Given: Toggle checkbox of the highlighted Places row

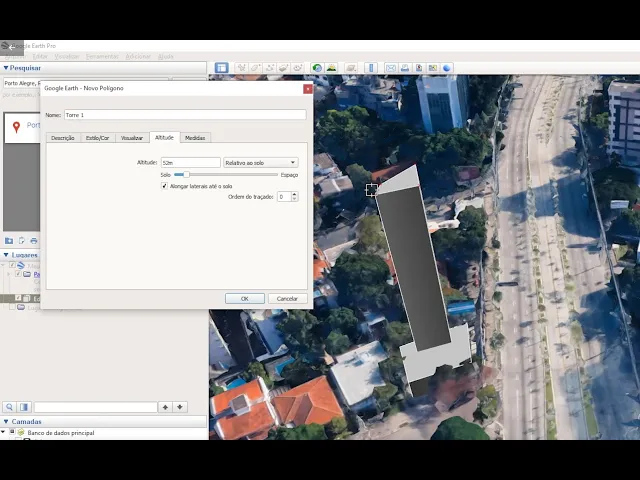Looking at the screenshot, I should coord(18,298).
